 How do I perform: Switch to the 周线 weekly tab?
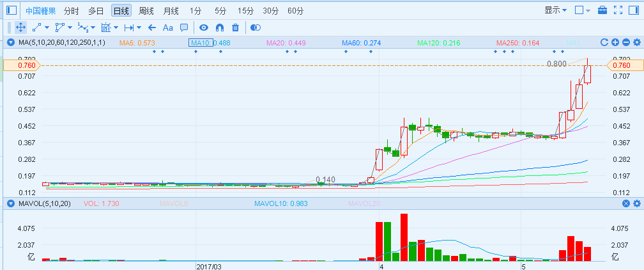click(146, 11)
